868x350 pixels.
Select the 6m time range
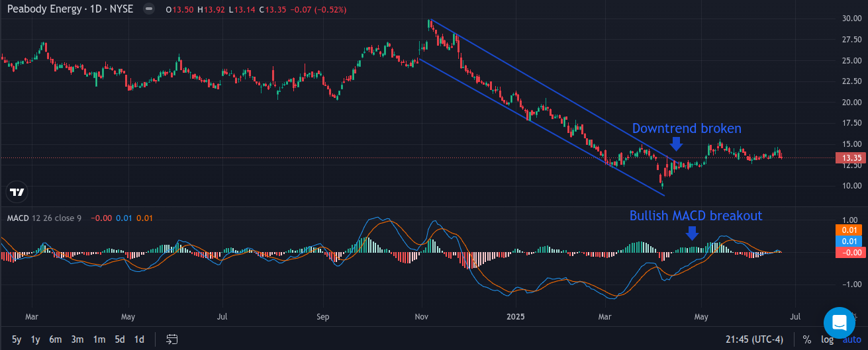[x=56, y=339]
